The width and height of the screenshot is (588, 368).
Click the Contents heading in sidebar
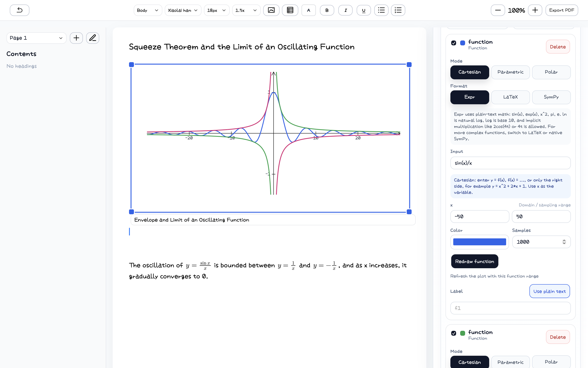(x=21, y=54)
